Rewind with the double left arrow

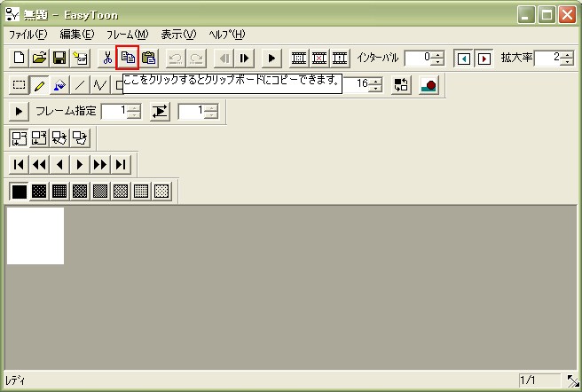coord(39,164)
